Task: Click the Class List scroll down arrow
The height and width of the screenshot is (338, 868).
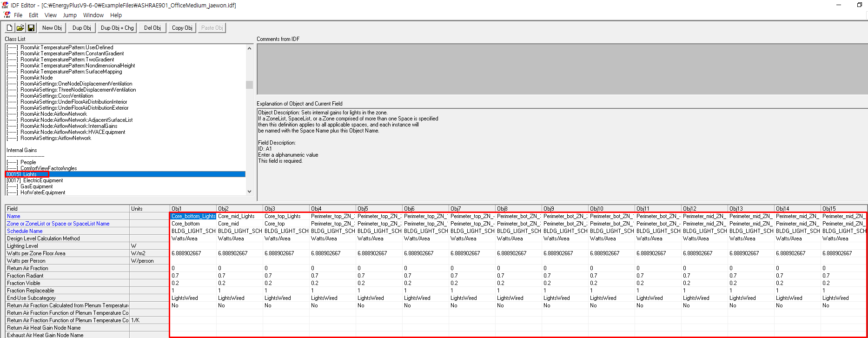Action: click(249, 191)
